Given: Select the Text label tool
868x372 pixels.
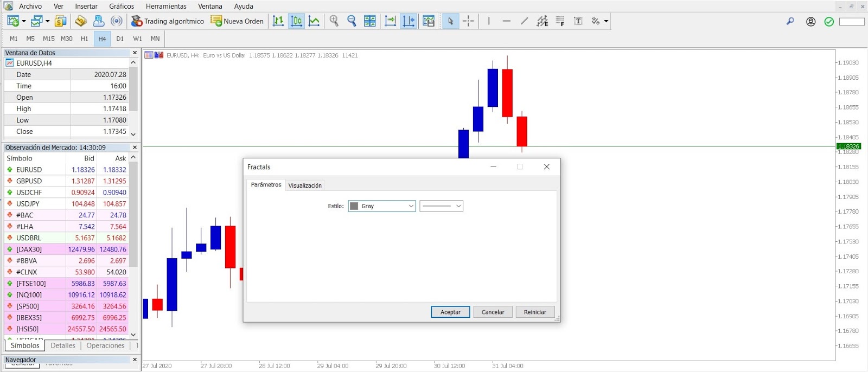Looking at the screenshot, I should point(578,21).
